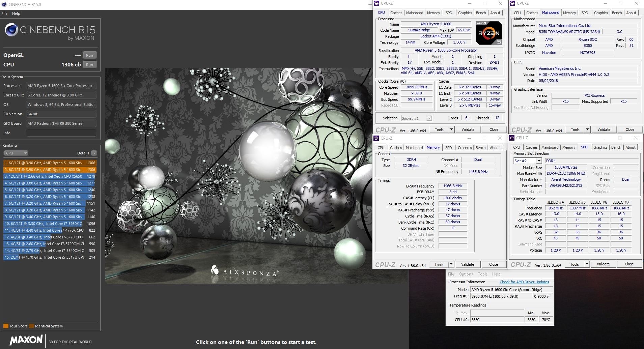Click the Model B350 TOMAHAWK ARCTIC field
Screen dimensions: 644x349
(x=569, y=32)
